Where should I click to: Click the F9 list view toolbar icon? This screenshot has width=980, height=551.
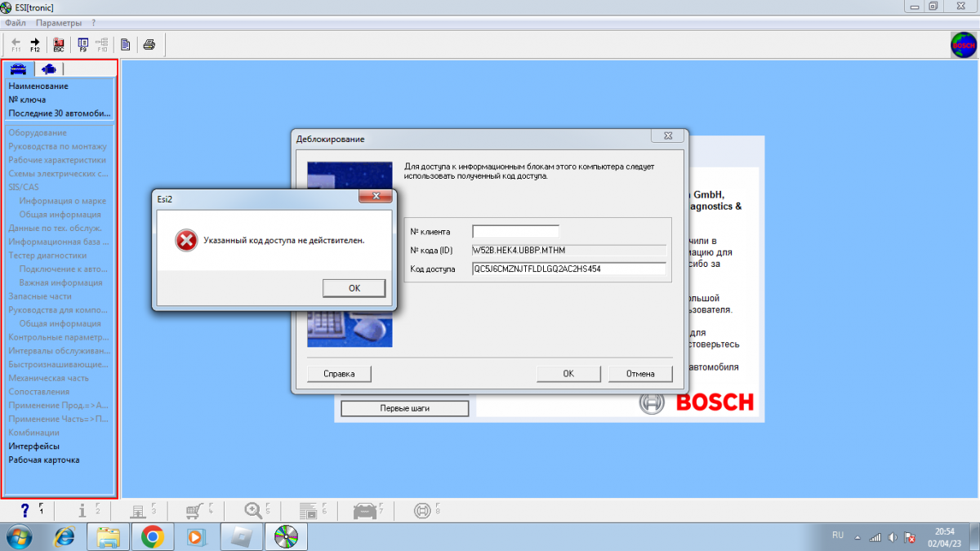(83, 44)
